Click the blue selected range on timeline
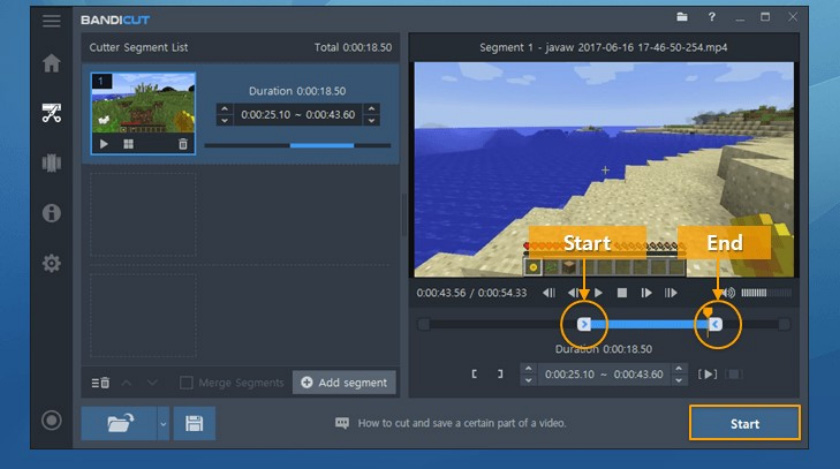The image size is (840, 469). (x=649, y=324)
